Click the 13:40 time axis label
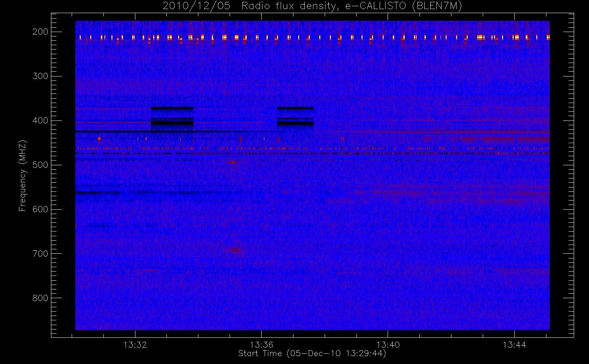 click(388, 345)
